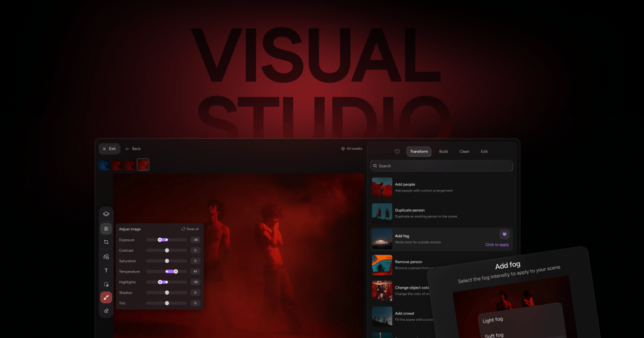Click the Shadow value box
The width and height of the screenshot is (644, 338).
(196, 293)
